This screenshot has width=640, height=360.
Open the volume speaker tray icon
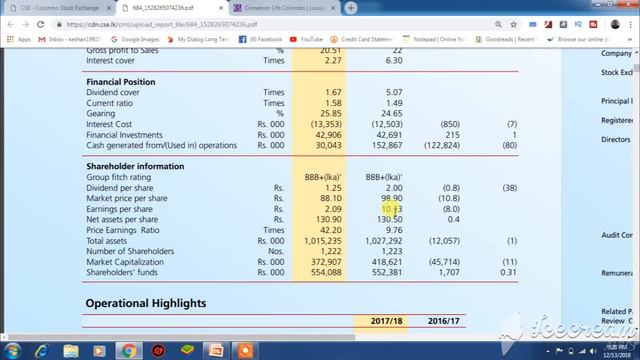click(x=593, y=351)
